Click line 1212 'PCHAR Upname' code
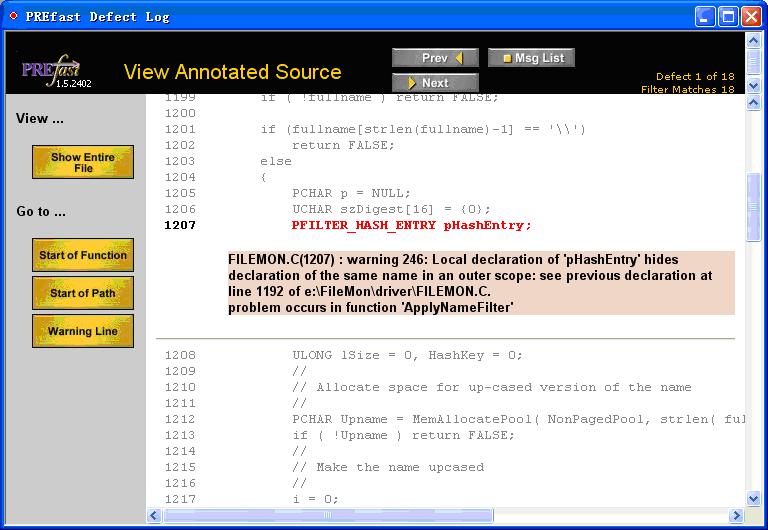 click(x=518, y=419)
